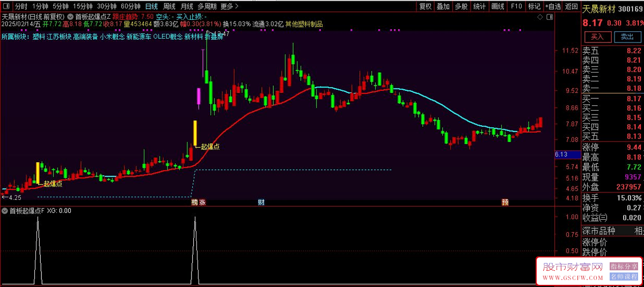Image resolution: width=644 pixels, height=287 pixels.
Task: Click the 标记 mark button
Action: [x=534, y=6]
